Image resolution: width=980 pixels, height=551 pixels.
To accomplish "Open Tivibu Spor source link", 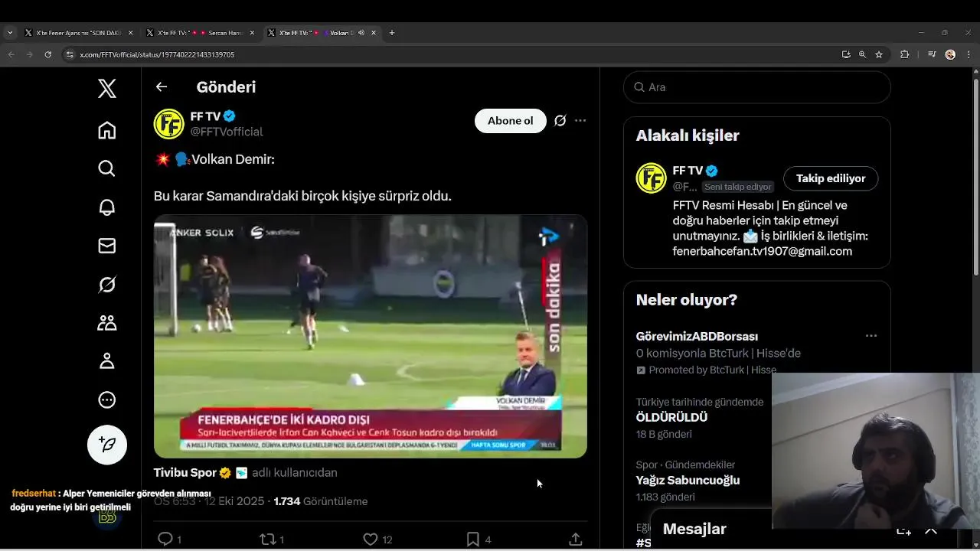I will (185, 473).
